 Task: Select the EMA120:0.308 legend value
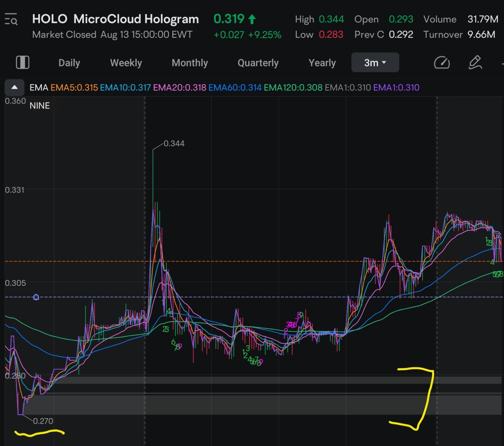click(x=293, y=88)
